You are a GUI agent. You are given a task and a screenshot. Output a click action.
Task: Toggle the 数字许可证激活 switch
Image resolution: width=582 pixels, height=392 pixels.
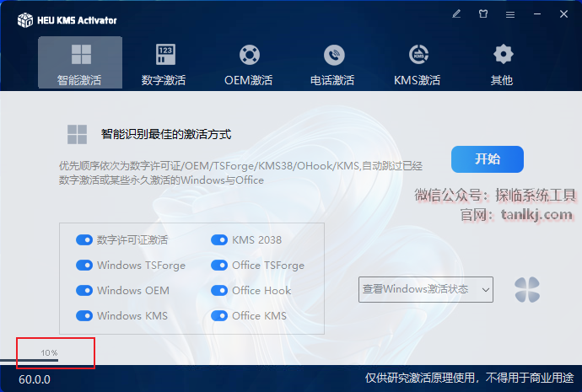(84, 240)
